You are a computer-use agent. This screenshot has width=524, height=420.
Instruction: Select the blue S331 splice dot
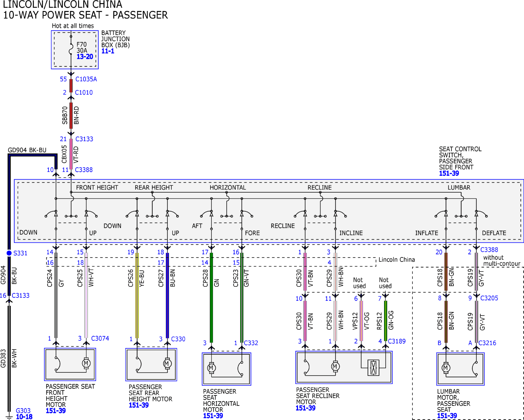(x=9, y=253)
